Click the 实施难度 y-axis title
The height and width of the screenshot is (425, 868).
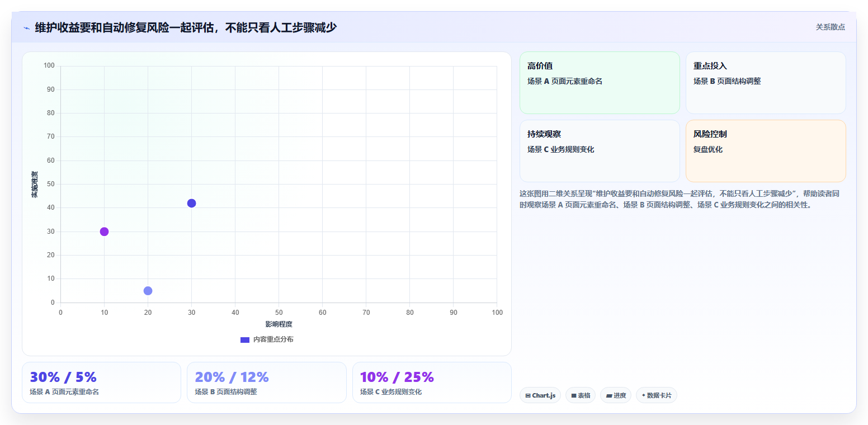(35, 185)
